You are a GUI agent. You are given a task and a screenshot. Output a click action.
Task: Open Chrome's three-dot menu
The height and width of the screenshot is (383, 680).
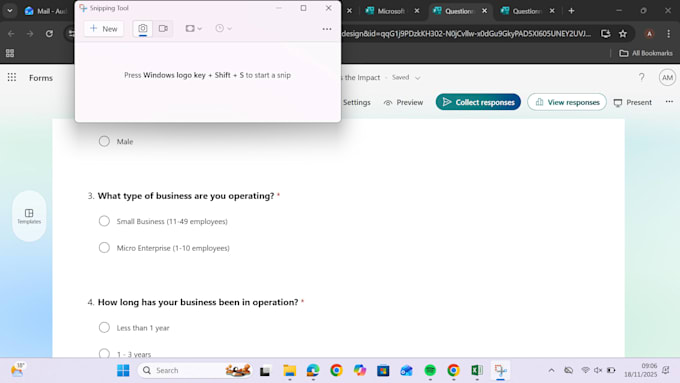click(x=668, y=34)
